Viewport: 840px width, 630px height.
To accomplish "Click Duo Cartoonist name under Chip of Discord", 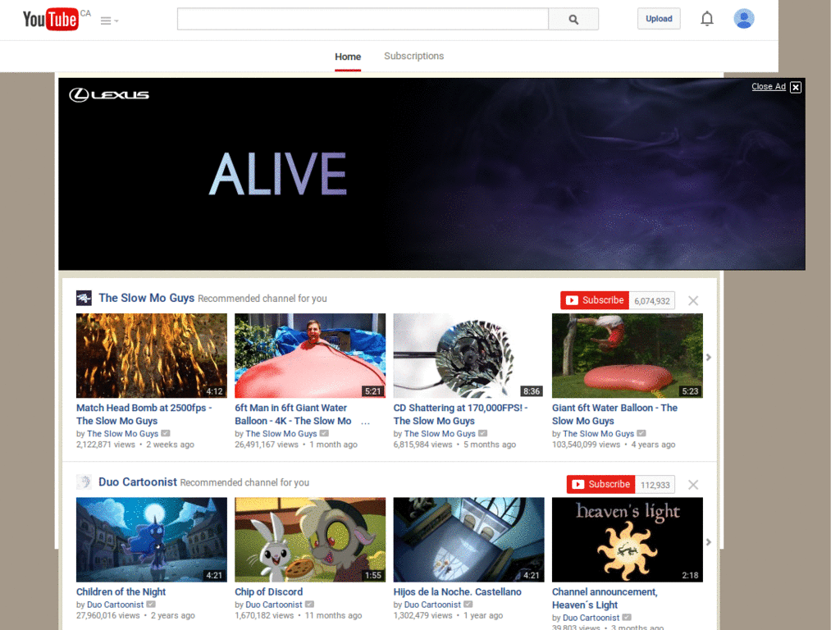I will (x=274, y=605).
